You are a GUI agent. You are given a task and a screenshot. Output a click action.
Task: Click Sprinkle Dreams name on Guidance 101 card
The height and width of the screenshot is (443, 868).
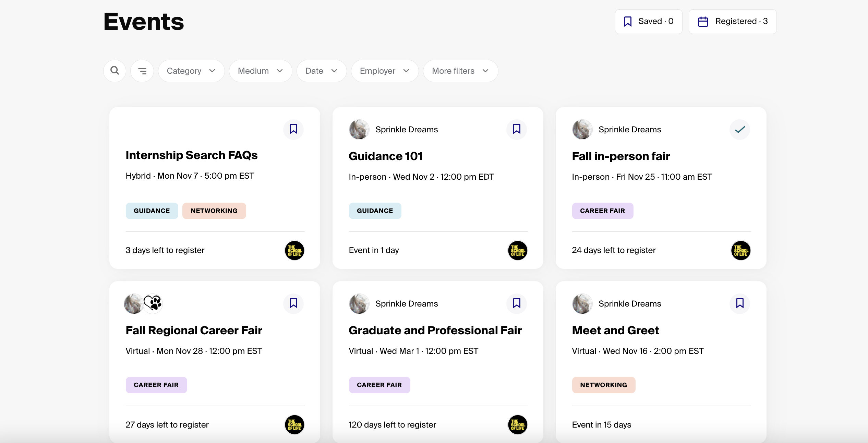(407, 130)
